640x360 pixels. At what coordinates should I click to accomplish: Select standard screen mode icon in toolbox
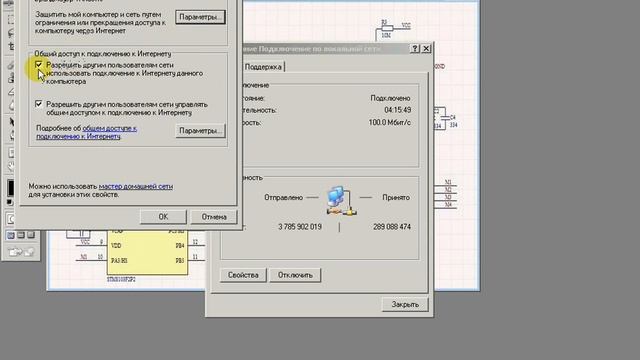11,235
